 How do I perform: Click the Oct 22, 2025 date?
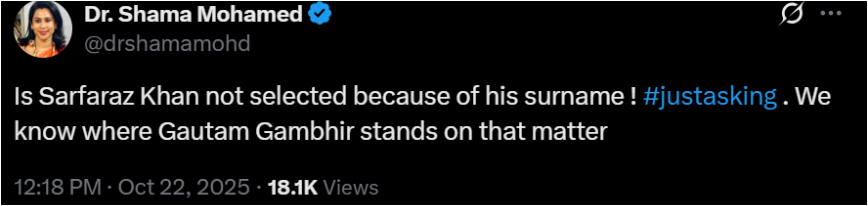pos(184,187)
